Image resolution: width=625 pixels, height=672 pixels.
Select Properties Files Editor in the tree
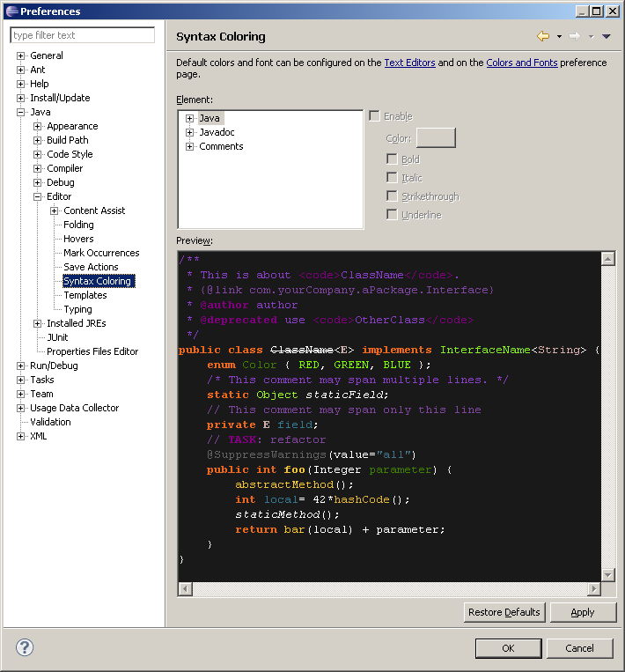(x=92, y=351)
